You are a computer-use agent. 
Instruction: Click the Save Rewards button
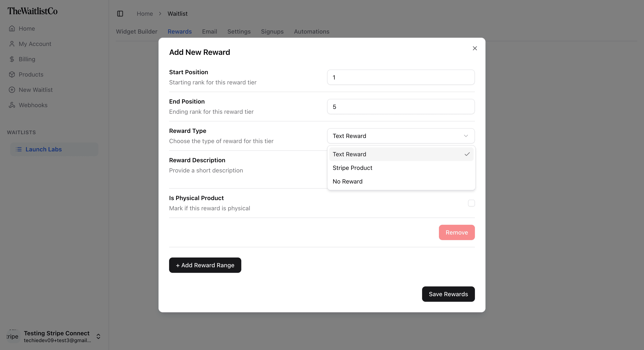(x=448, y=294)
